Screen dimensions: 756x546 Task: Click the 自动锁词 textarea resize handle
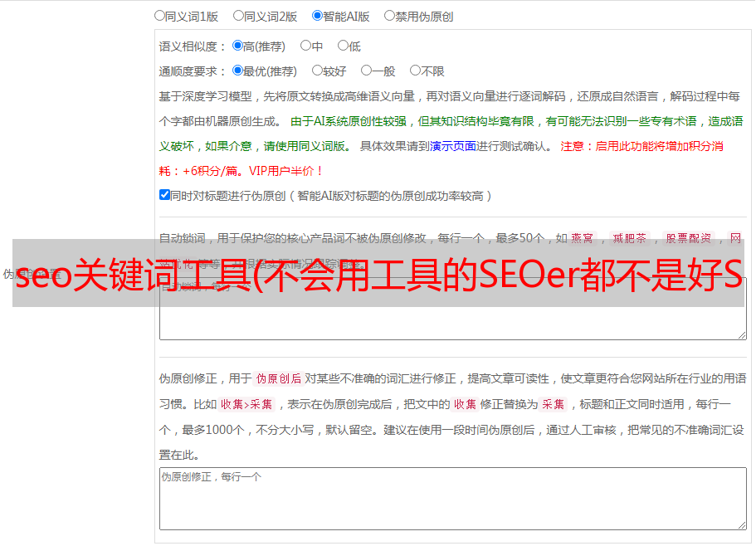[742, 334]
